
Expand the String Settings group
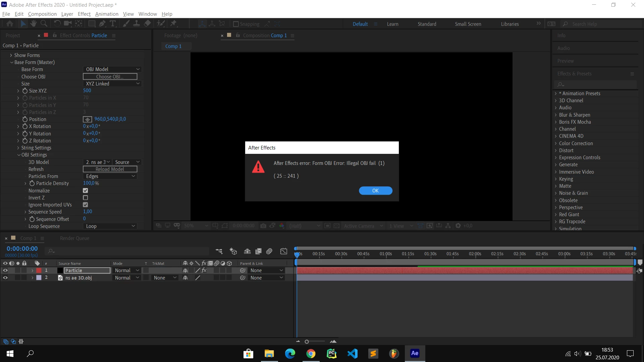click(x=18, y=148)
